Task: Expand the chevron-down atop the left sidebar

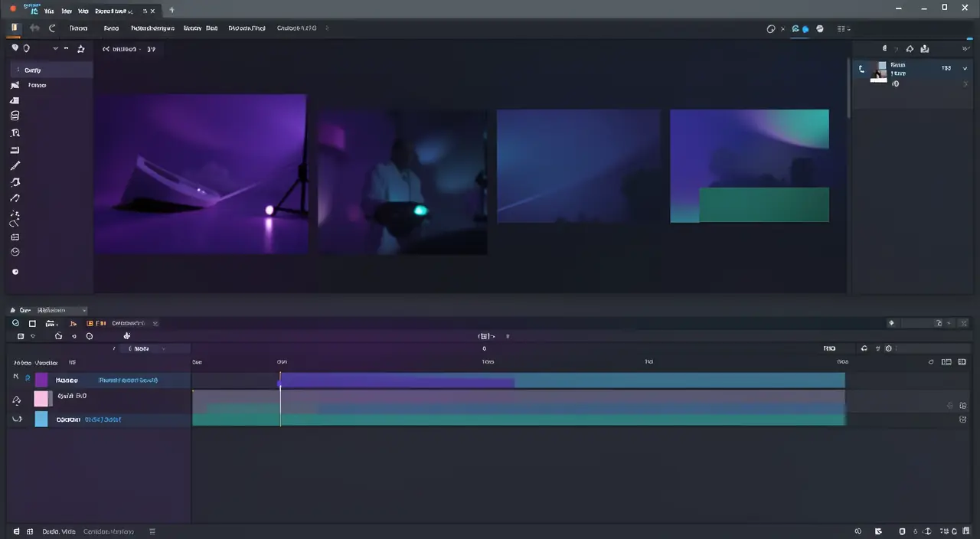Action: 55,48
